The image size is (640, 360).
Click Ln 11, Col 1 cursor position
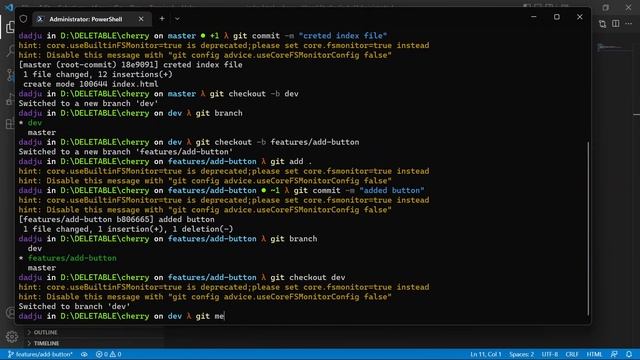click(x=485, y=354)
